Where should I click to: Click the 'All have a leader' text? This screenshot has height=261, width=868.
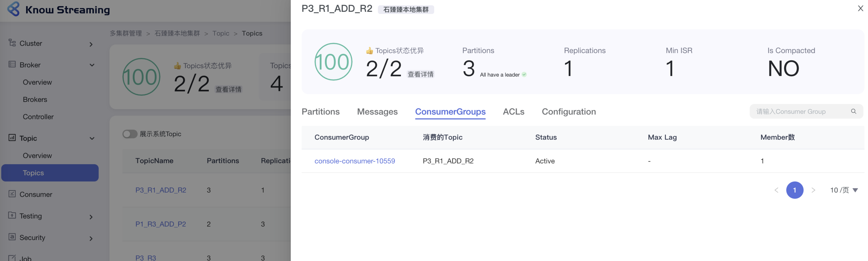tap(500, 75)
